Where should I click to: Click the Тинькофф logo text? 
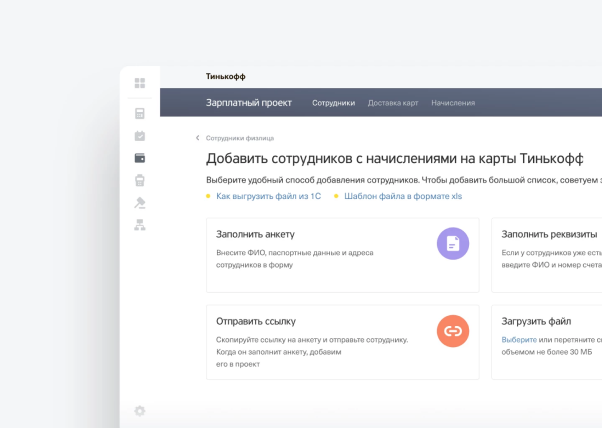tap(225, 76)
